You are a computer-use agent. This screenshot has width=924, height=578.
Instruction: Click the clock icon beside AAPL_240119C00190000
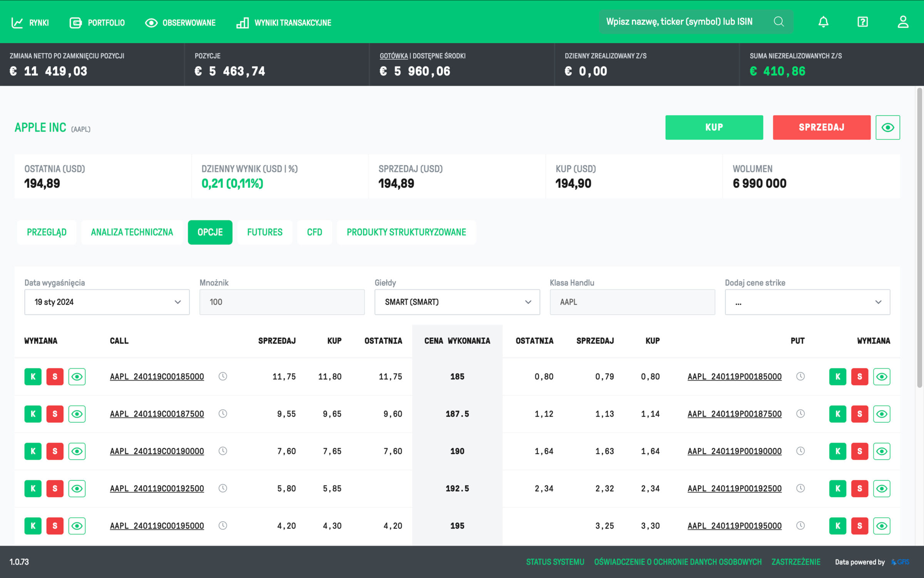point(223,451)
